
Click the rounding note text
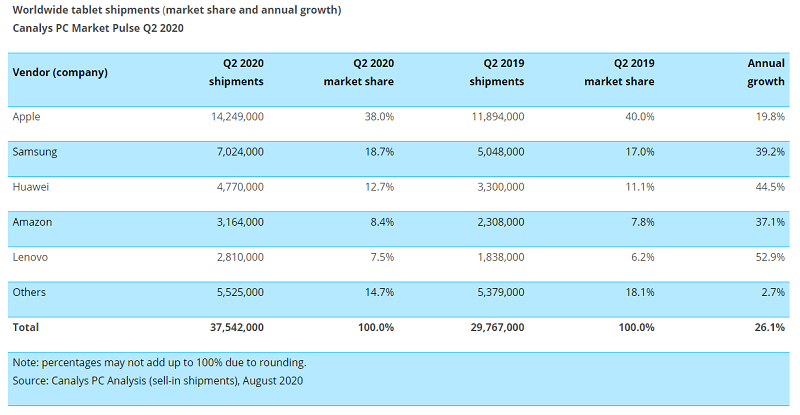(160, 363)
